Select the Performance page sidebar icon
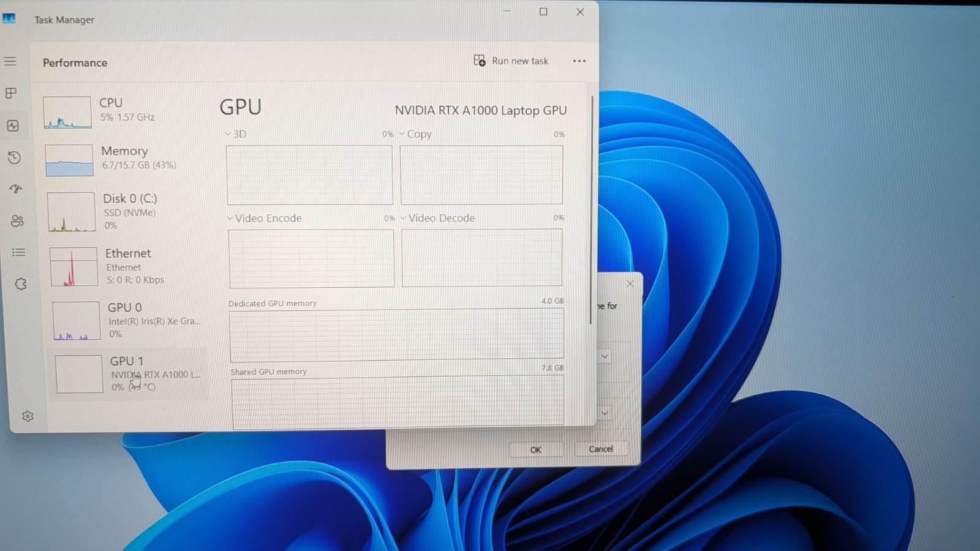 click(13, 126)
